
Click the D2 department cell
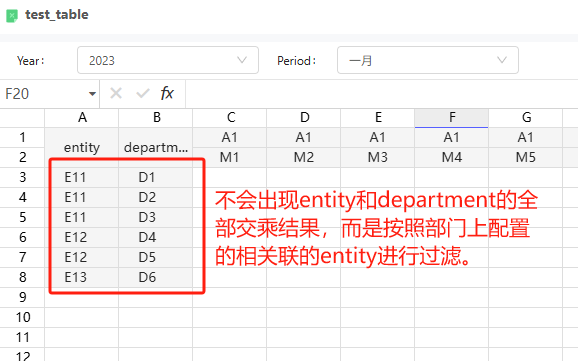pyautogui.click(x=156, y=197)
